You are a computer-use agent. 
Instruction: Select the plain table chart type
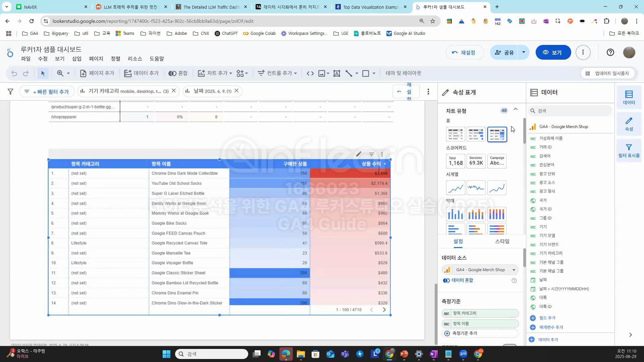point(455,134)
